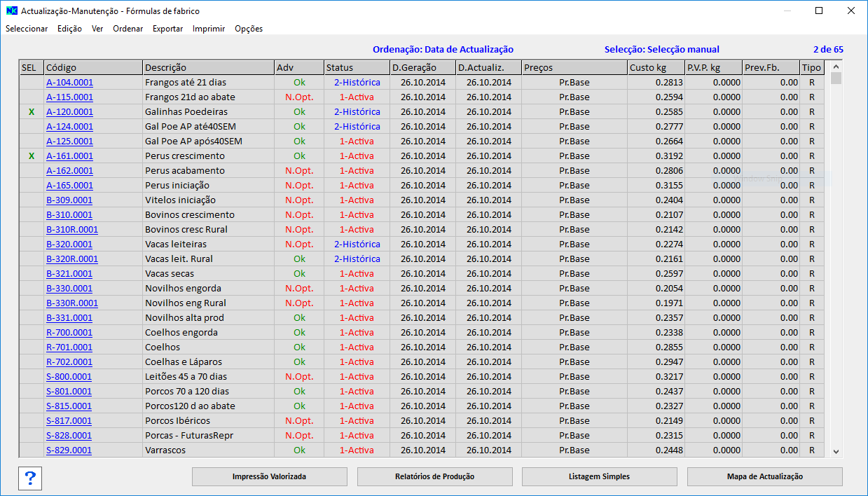Click 'Ordenação: Data de Actualização' label
Viewport: 868px width, 496px height.
[x=443, y=50]
